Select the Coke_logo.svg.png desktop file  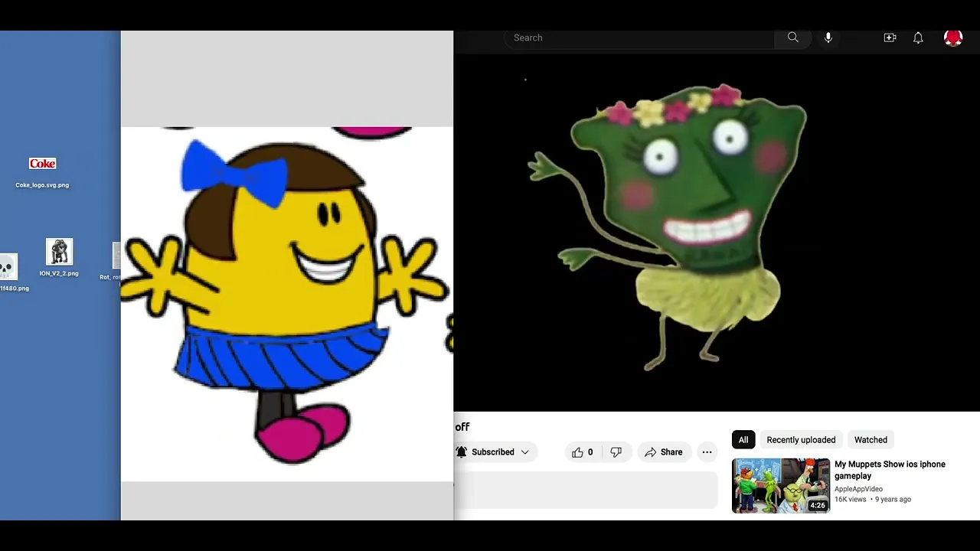coord(42,172)
